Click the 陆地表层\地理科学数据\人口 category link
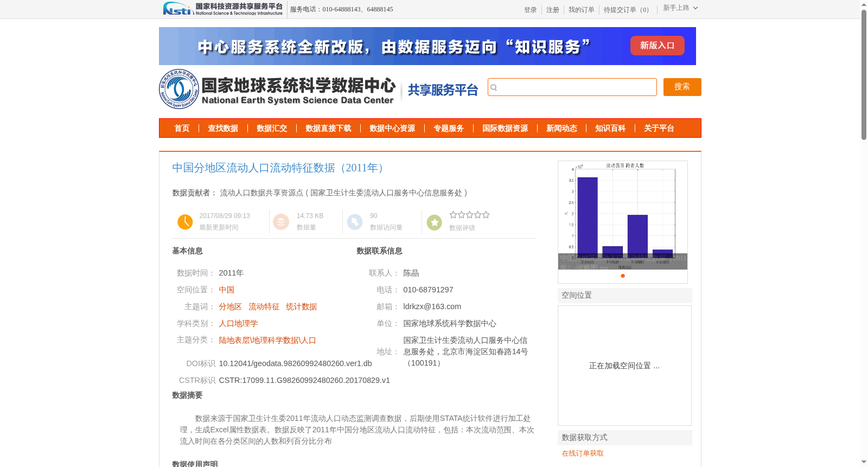This screenshot has width=868, height=467. coord(267,340)
